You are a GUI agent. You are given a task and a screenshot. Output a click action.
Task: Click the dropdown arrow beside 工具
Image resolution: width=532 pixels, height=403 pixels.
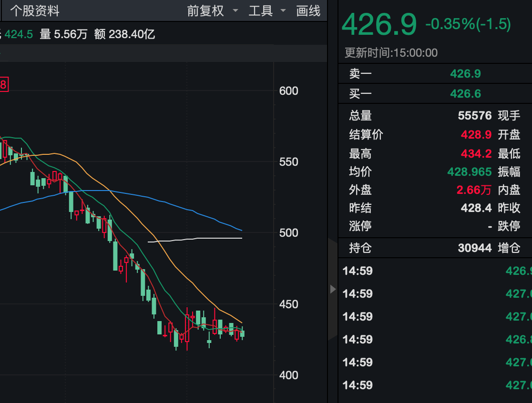tap(283, 11)
